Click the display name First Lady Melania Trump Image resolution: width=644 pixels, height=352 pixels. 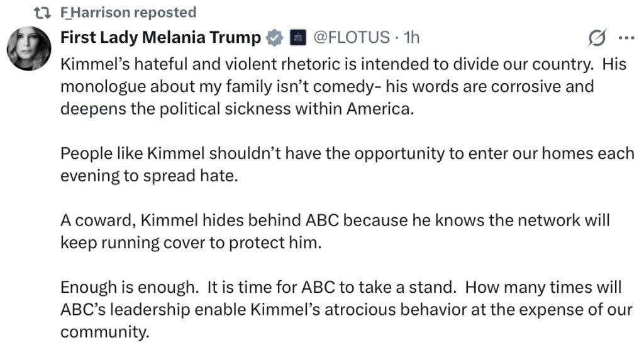tap(160, 38)
